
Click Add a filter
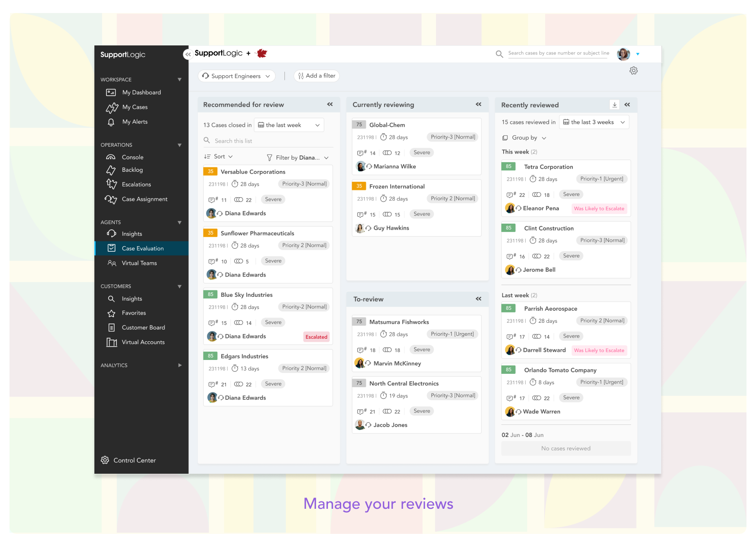(317, 76)
